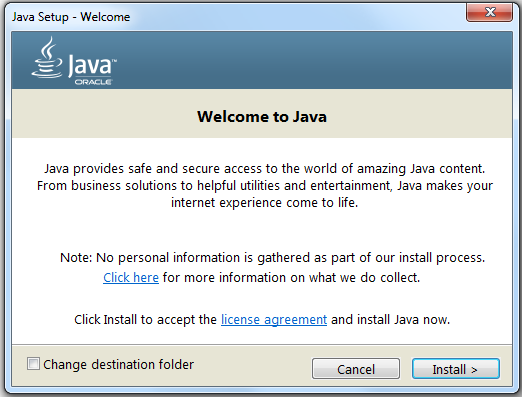Tick the Change destination folder checkbox
Image resolution: width=522 pixels, height=397 pixels.
[x=33, y=364]
